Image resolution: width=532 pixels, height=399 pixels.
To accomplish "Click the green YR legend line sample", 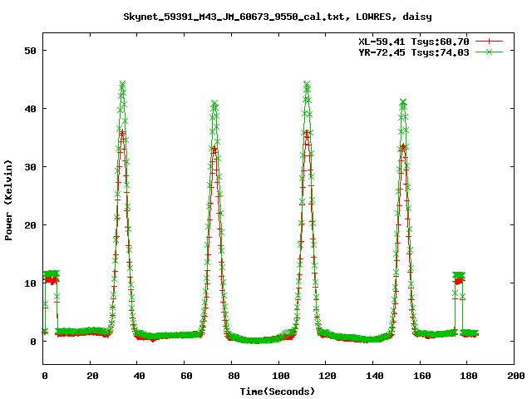I will click(x=489, y=52).
